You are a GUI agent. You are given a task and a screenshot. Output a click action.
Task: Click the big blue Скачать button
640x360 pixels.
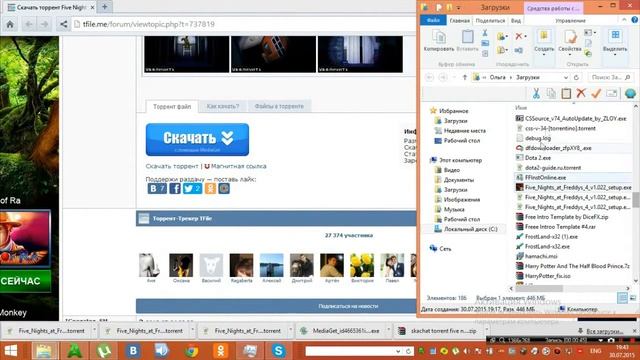point(197,140)
